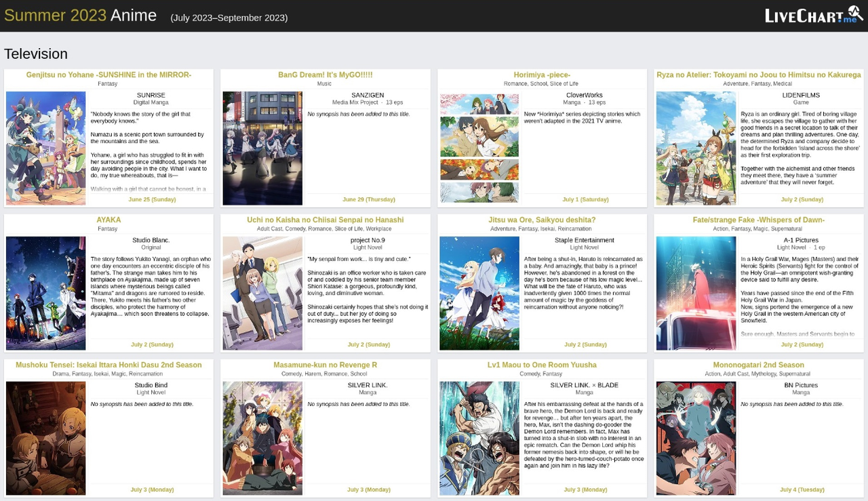Select the LIDENFILMS studio name
Viewport: 868px width, 501px height.
(x=801, y=96)
